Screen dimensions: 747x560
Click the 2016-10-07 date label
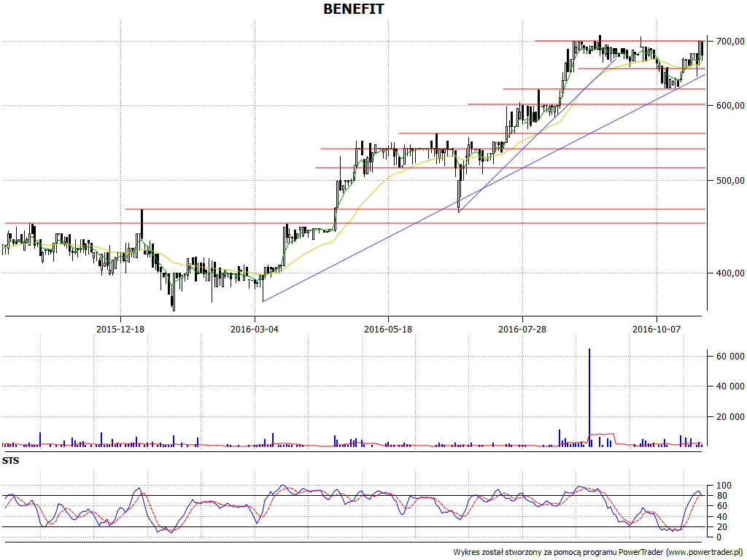point(657,329)
